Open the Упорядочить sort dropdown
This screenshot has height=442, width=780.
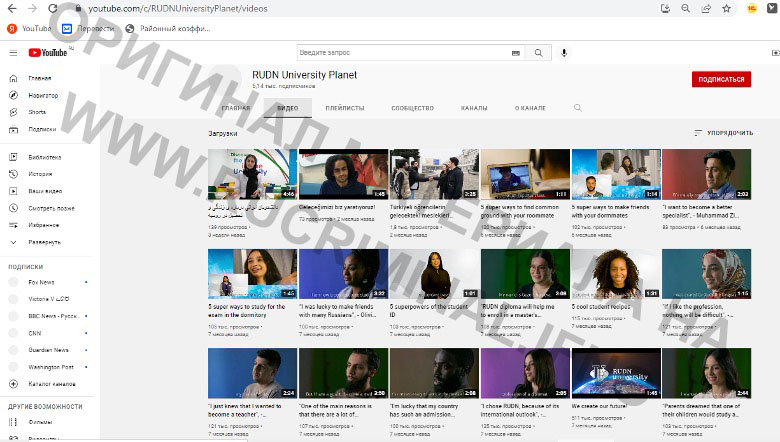click(x=723, y=132)
